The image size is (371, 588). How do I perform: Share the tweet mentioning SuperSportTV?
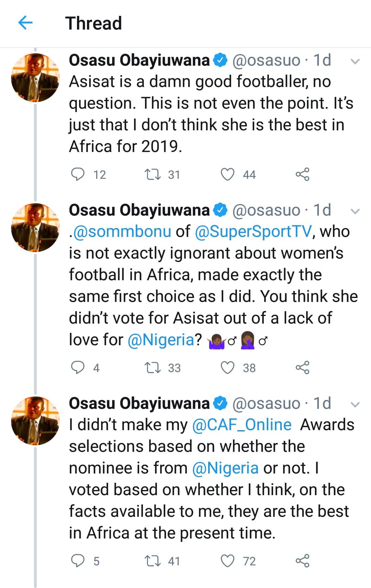click(302, 368)
